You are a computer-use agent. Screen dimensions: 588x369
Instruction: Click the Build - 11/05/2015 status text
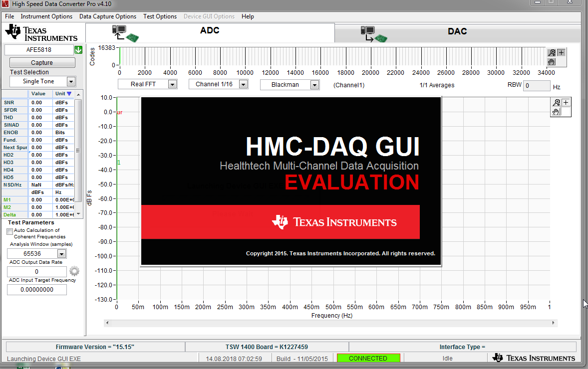click(302, 359)
